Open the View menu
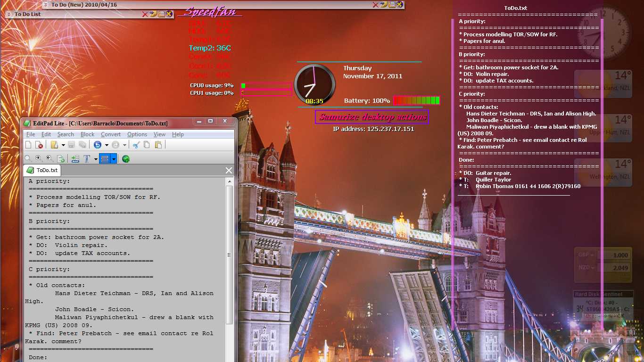The height and width of the screenshot is (362, 644). point(159,134)
